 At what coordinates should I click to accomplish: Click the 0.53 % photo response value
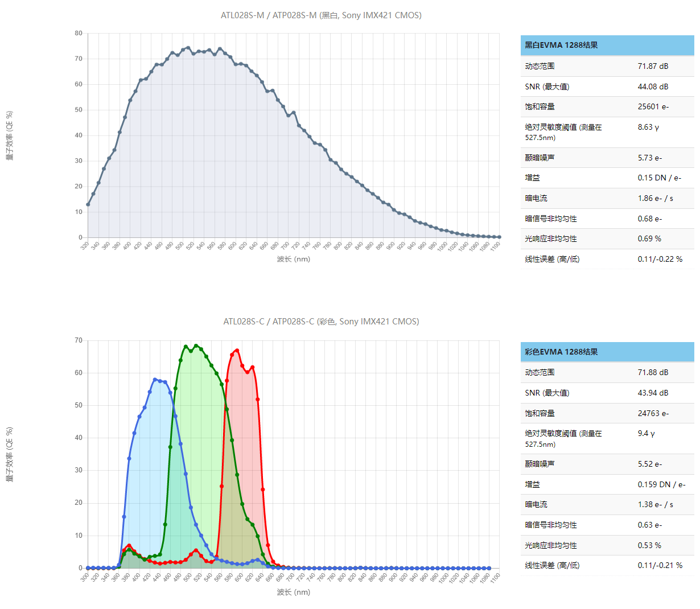click(649, 545)
